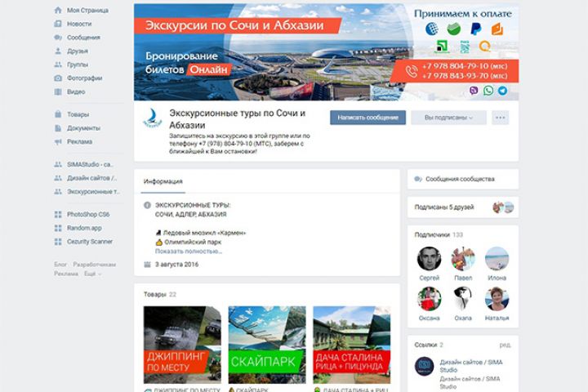
Task: Open Сообщения chat icon in sidebar
Action: click(x=58, y=38)
